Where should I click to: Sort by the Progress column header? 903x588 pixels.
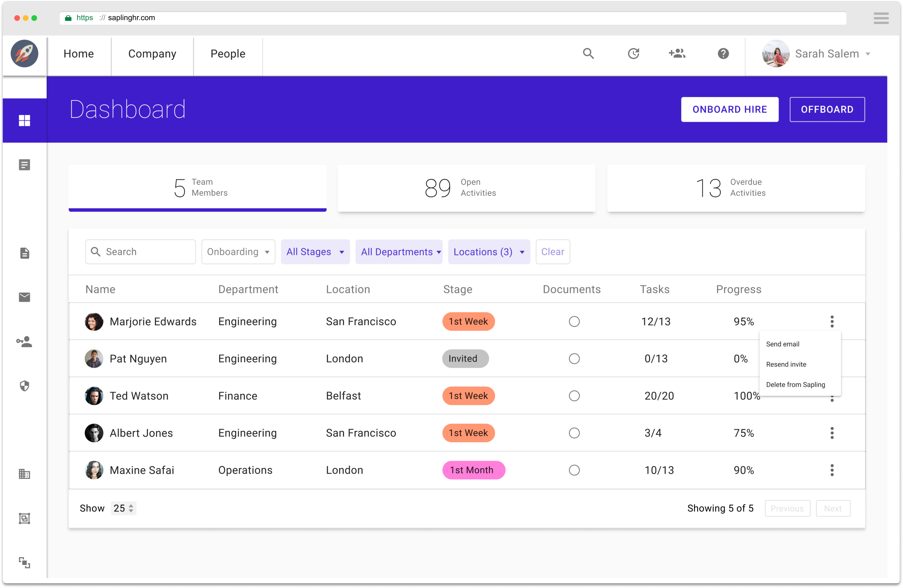(738, 289)
